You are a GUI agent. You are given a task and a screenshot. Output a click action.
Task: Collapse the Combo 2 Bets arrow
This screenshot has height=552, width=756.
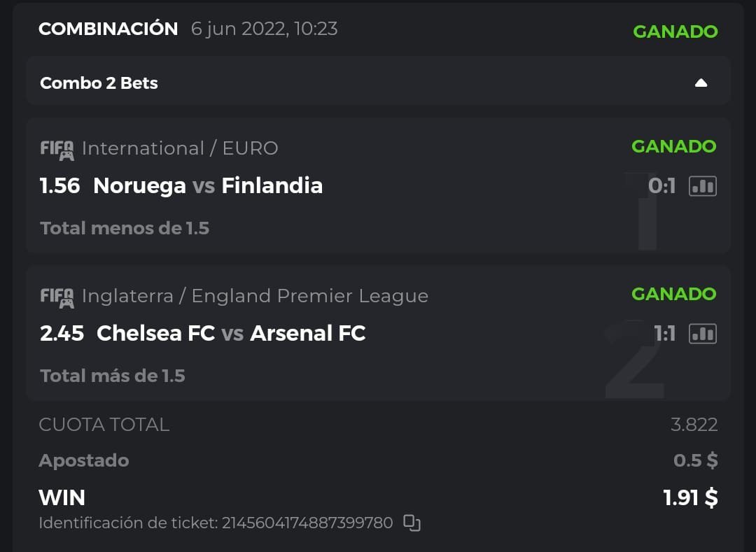point(701,83)
